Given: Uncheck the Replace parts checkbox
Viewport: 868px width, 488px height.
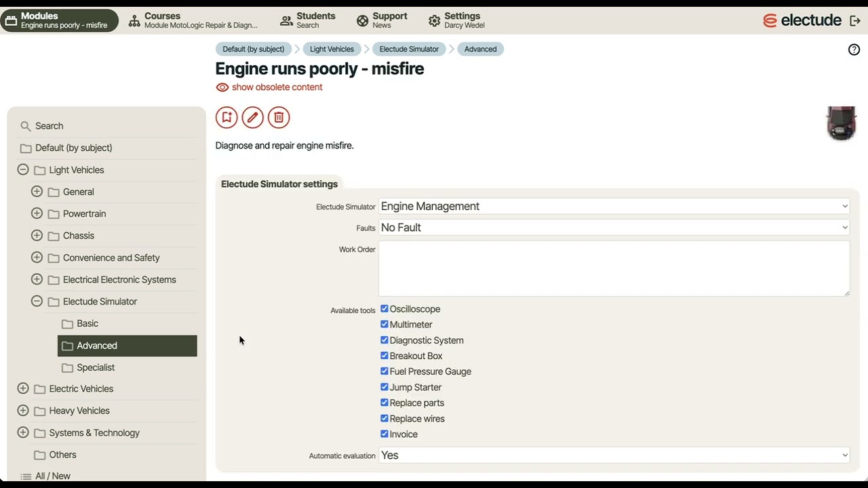Looking at the screenshot, I should click(x=384, y=403).
